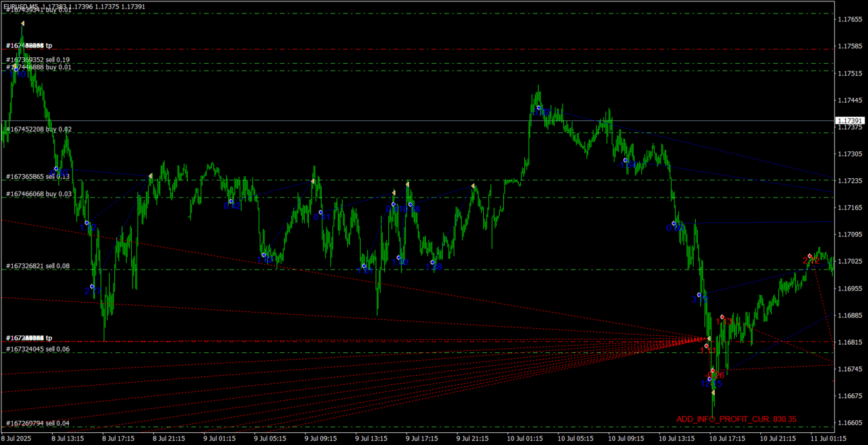Viewport: 868px width, 445px height.
Task: Click the 9 Jul 21:15 time label
Action: (x=472, y=438)
